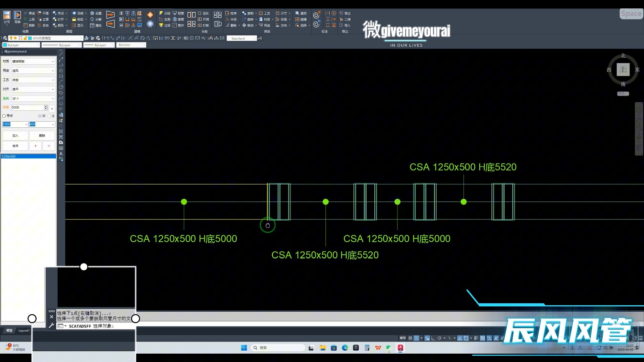The image size is (644, 362).
Task: Enable the 寻点 checkbox
Action: pyautogui.click(x=4, y=116)
